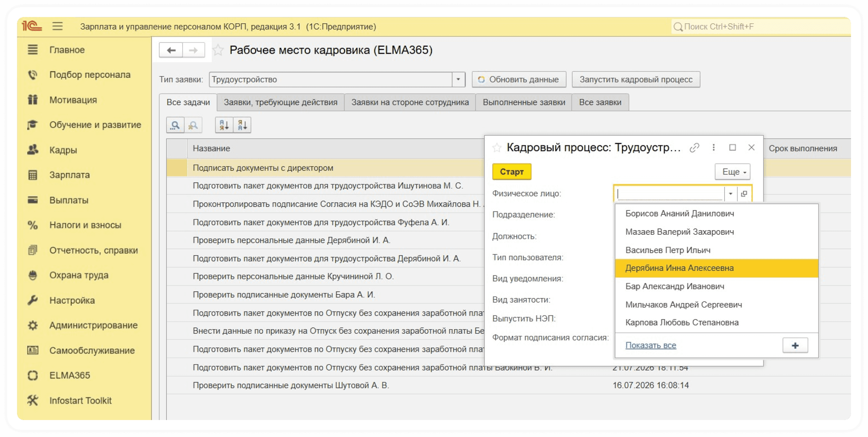Open the Зарплата section

[69, 175]
